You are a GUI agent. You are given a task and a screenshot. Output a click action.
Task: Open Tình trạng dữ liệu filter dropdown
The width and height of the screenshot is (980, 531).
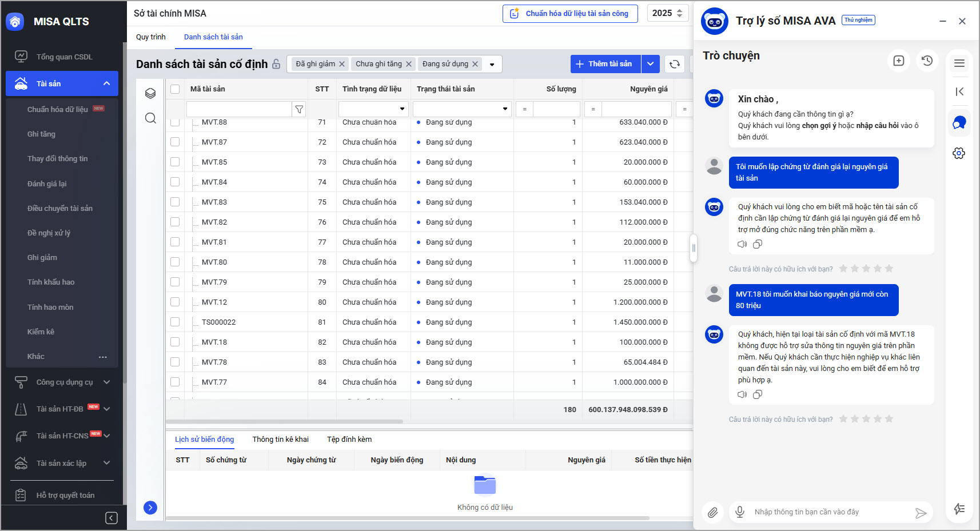402,109
